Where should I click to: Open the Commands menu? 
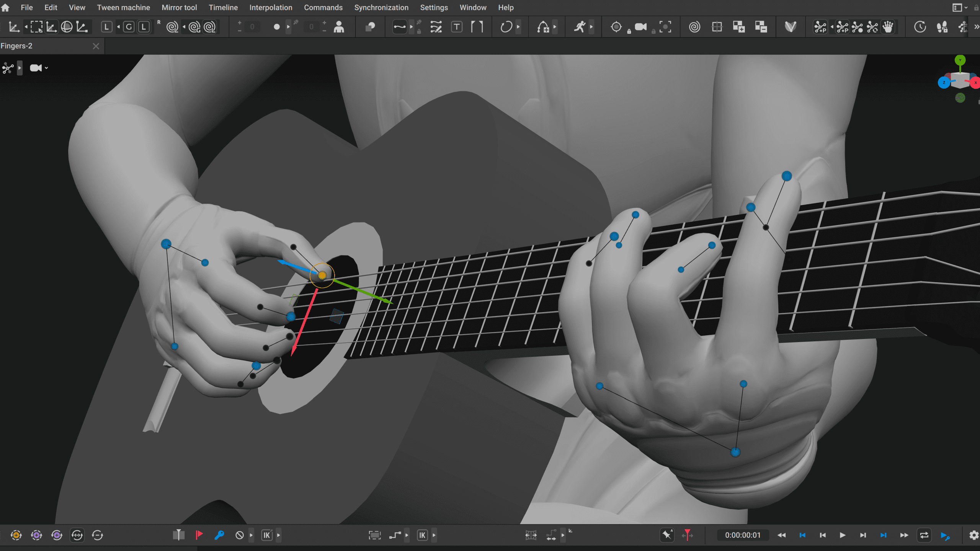tap(323, 7)
